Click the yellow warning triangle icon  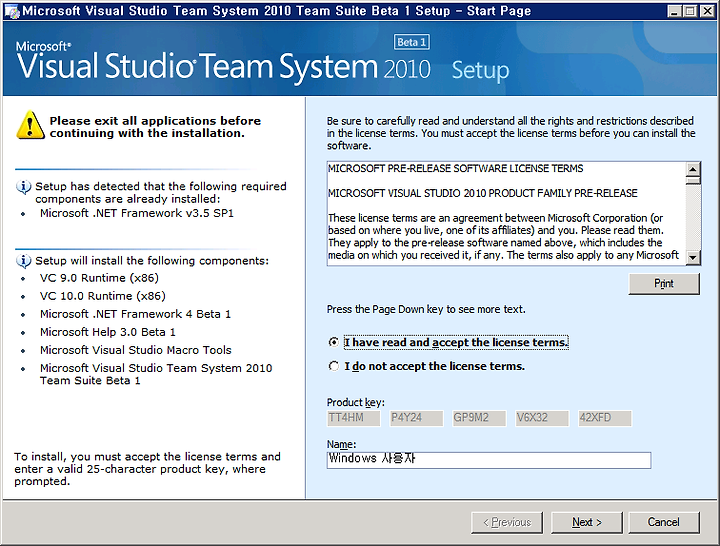[30, 125]
